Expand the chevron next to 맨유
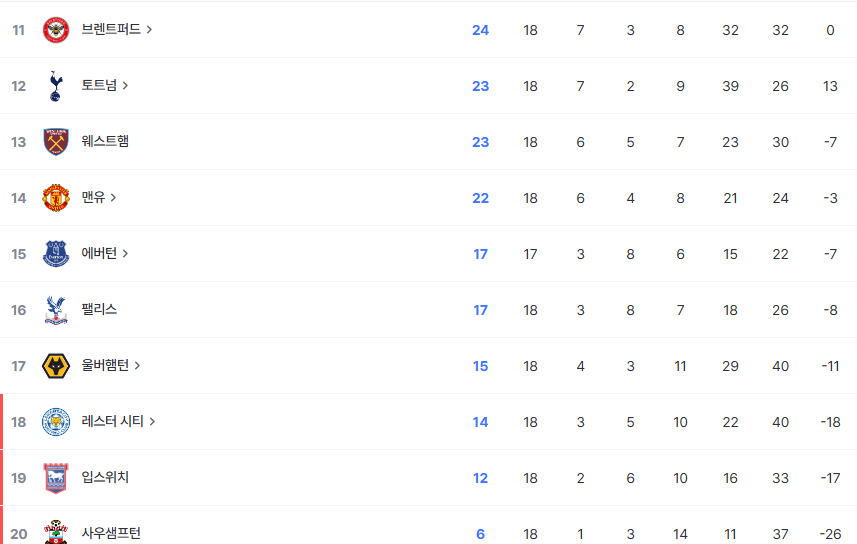Viewport: 857px width, 544px height. point(113,197)
